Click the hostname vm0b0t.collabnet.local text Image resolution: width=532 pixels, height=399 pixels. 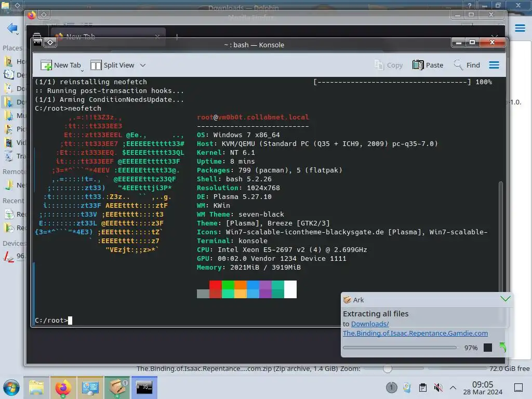(x=263, y=117)
